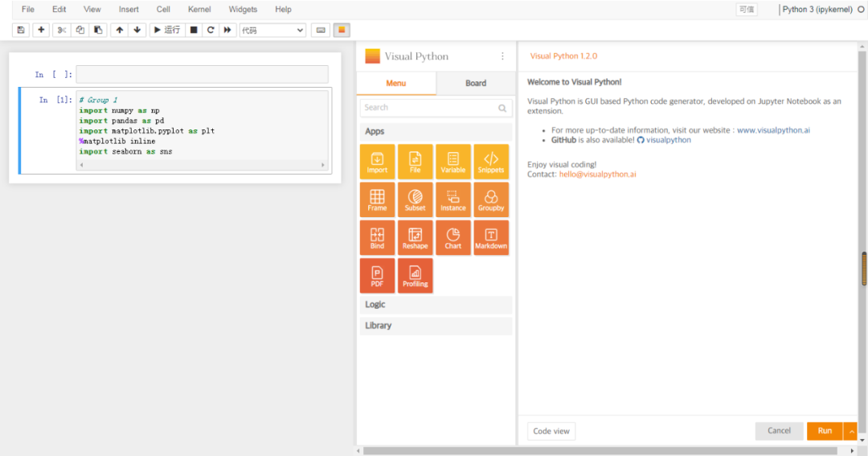Open the Widgets menu

pos(243,10)
